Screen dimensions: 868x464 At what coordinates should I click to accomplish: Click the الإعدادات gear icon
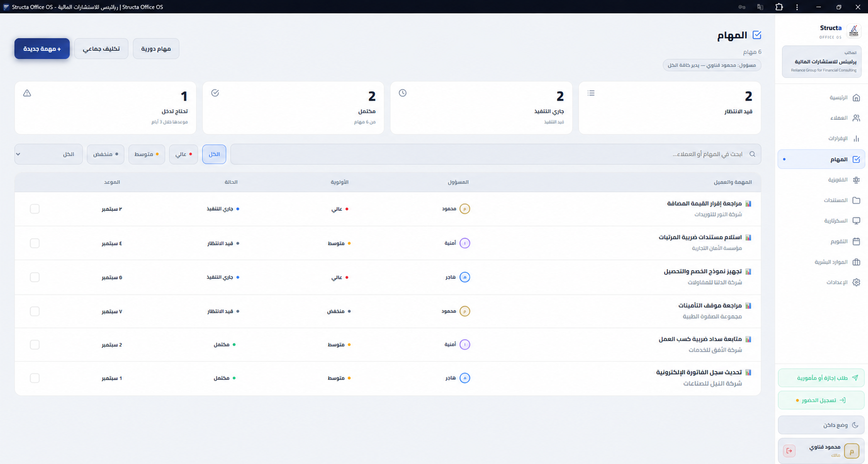pyautogui.click(x=856, y=282)
